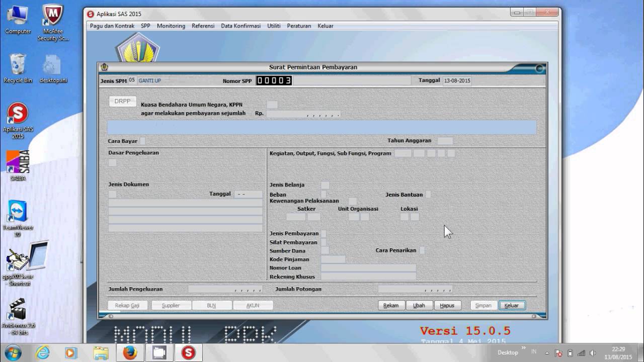The width and height of the screenshot is (644, 362).
Task: Click the BLN button
Action: [x=211, y=305]
